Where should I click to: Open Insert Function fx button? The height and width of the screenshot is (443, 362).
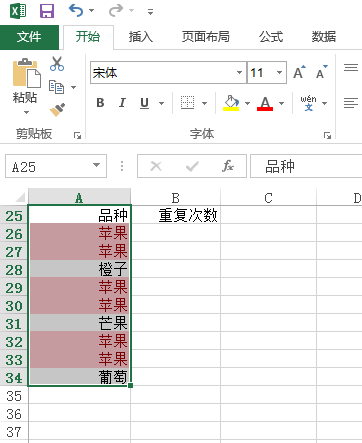pyautogui.click(x=228, y=166)
